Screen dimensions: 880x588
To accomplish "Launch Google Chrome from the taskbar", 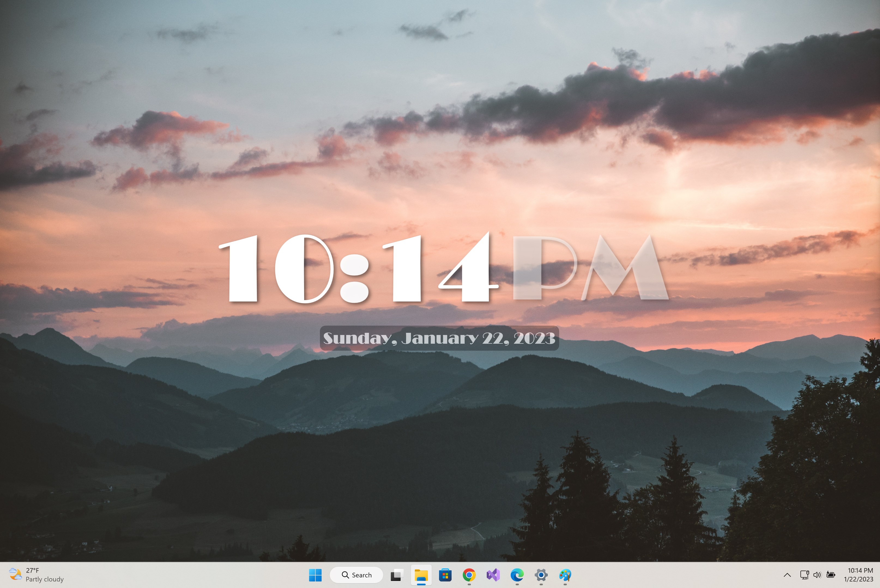I will pyautogui.click(x=469, y=575).
